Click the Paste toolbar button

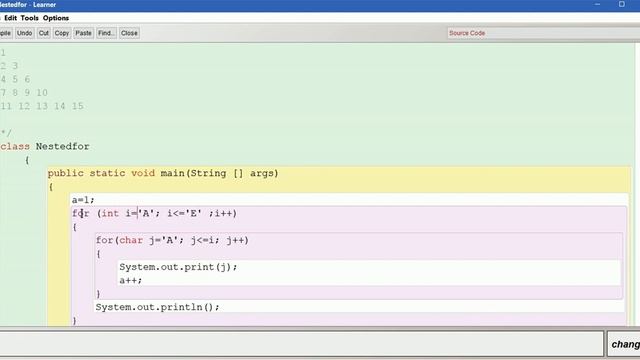point(83,33)
